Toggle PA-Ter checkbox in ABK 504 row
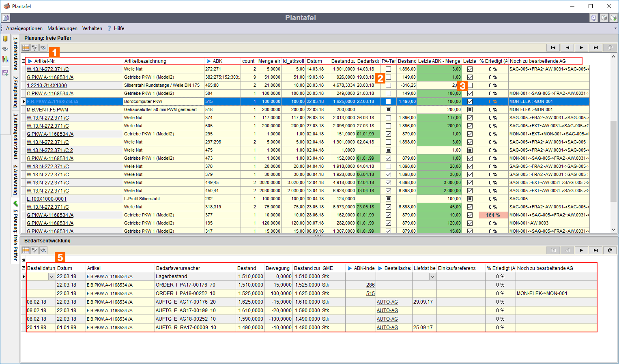 388,93
